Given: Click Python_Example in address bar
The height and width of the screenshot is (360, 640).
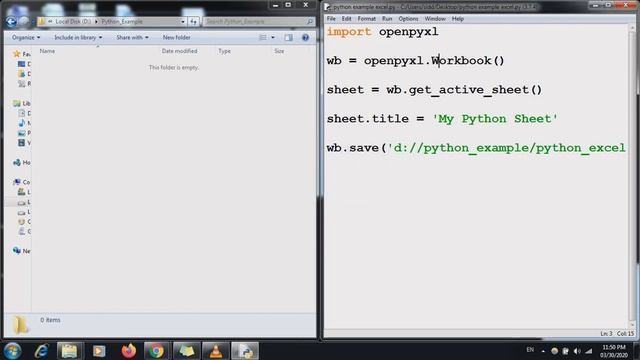Looking at the screenshot, I should (x=122, y=22).
